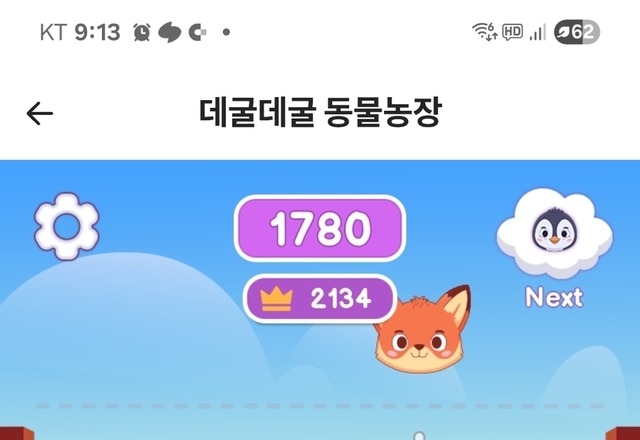Tap the penguin in the Next cloud

[554, 231]
